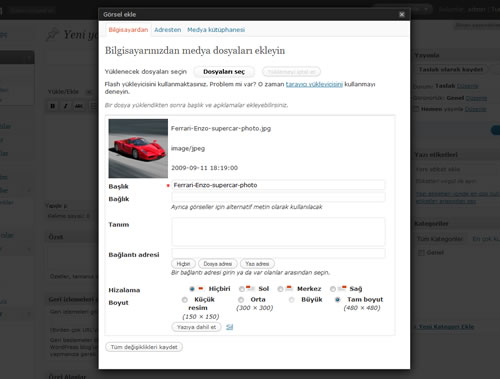Select the Sol alignment radio button
Viewport: 500px width, 379px height.
[x=241, y=289]
